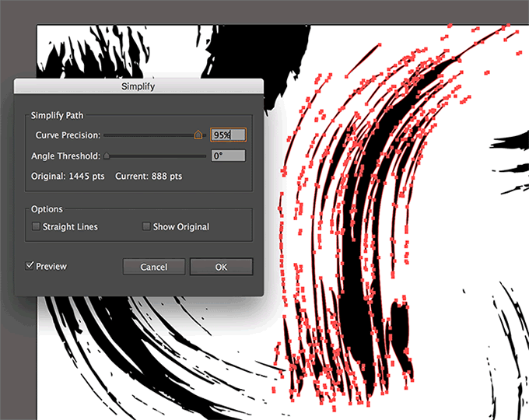Focus the Angle Threshold 0° field
Screen dimensions: 529x420
tap(228, 156)
